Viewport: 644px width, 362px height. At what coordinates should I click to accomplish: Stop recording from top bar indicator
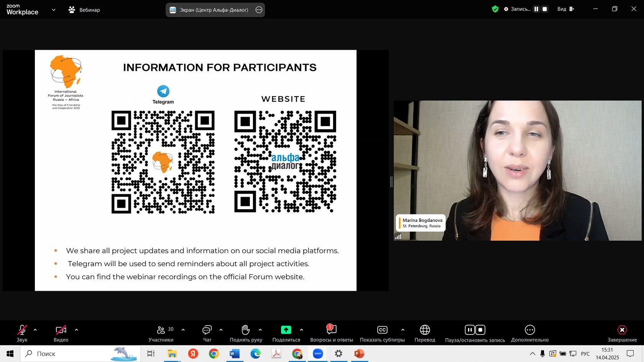(544, 9)
